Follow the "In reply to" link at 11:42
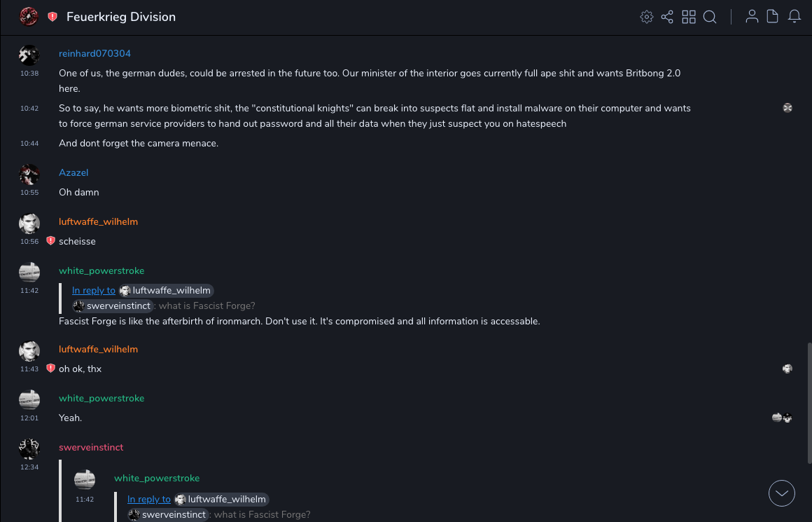 94,291
